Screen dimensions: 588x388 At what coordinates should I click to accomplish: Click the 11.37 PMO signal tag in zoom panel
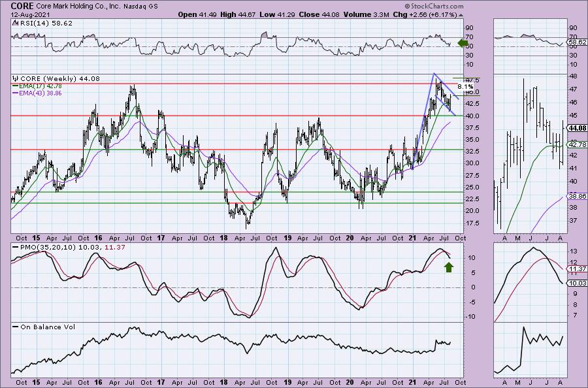[577, 269]
